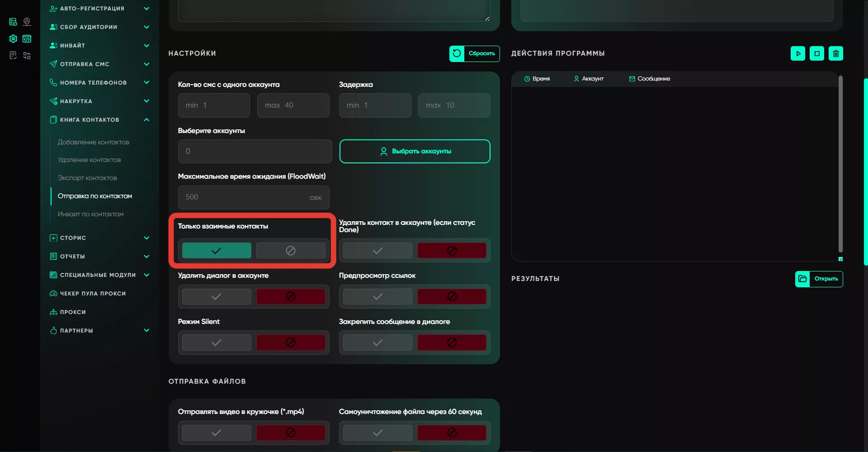
Task: Click the resize handle of the log panel
Action: pyautogui.click(x=840, y=259)
